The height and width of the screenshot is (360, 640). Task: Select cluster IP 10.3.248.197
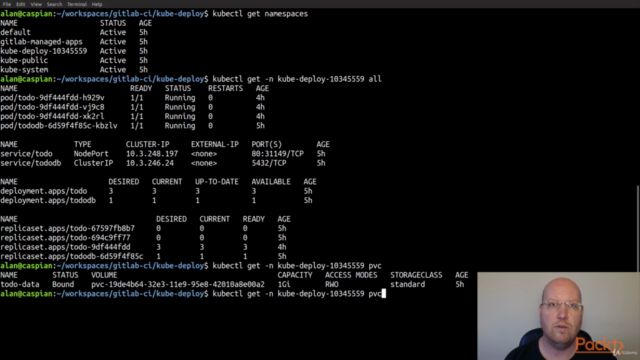[x=152, y=154]
